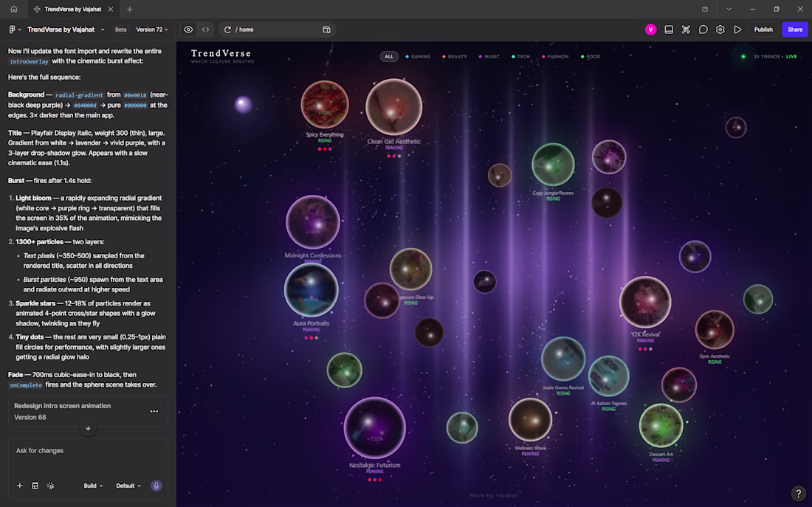Open the AI Action Figures bubble
Viewport: 812px width, 507px height.
pos(609,376)
